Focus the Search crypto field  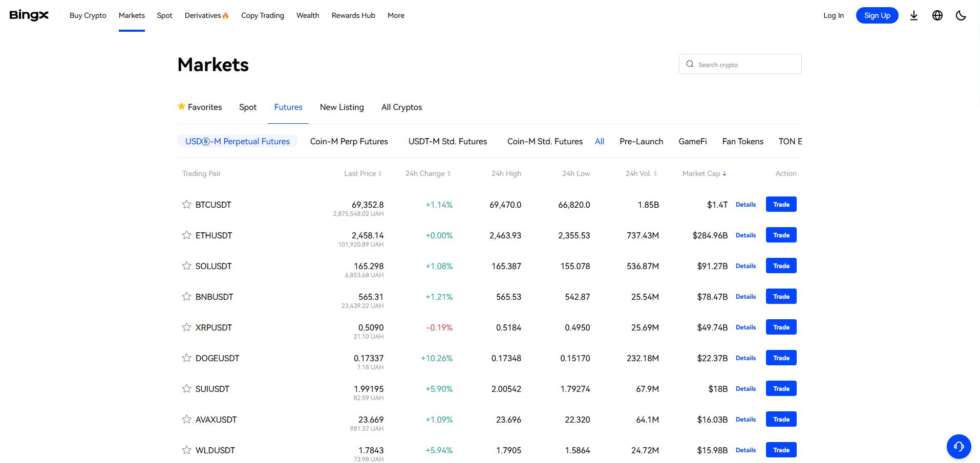(740, 64)
